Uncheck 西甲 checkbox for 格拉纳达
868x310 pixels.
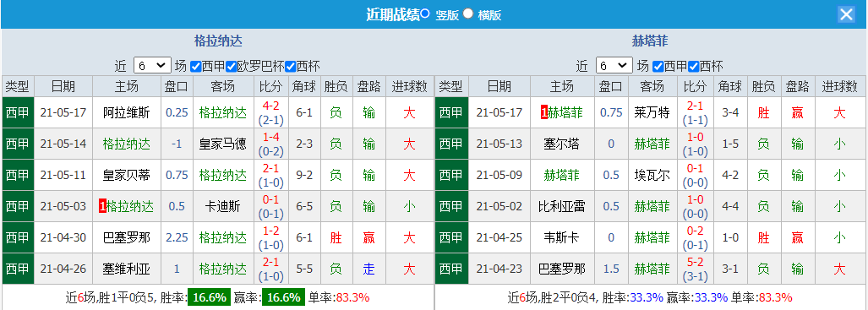click(x=195, y=67)
